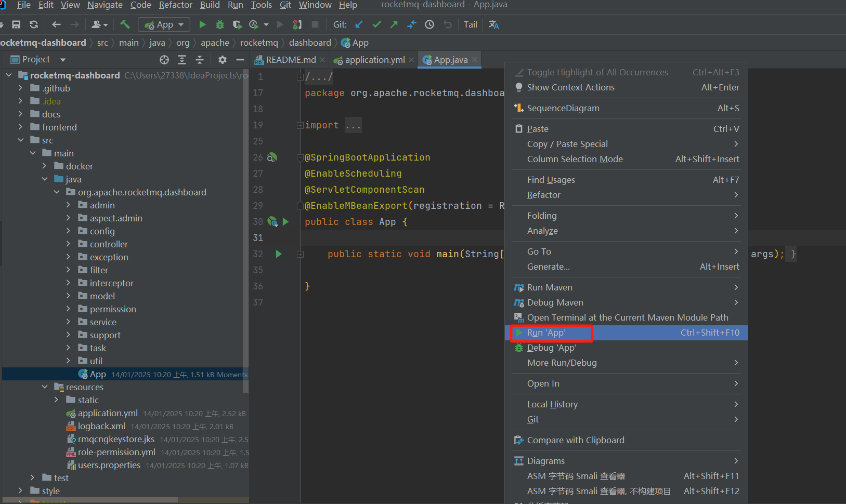Image resolution: width=846 pixels, height=504 pixels.
Task: Collapse the java folder
Action: (x=45, y=179)
